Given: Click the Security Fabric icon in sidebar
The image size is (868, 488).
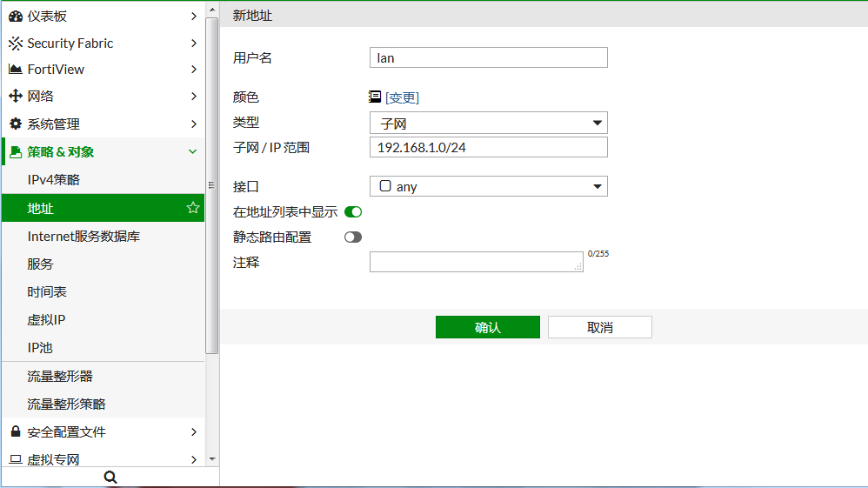Looking at the screenshot, I should [16, 43].
